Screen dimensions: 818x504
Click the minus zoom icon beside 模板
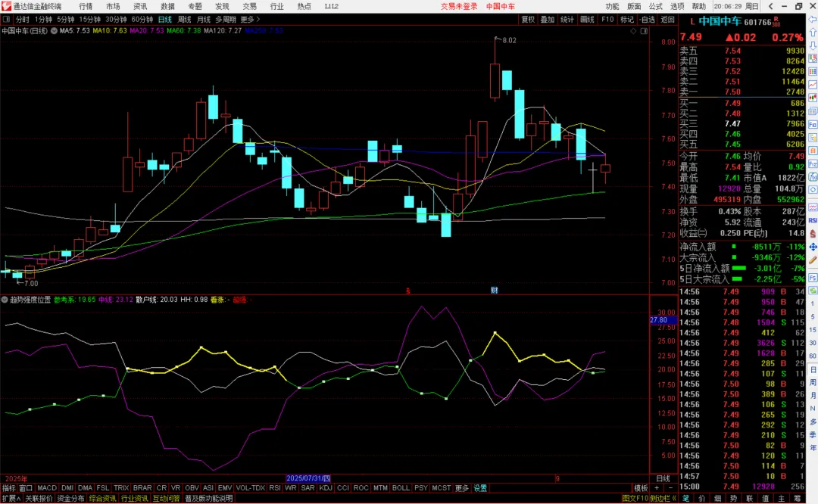tap(670, 488)
